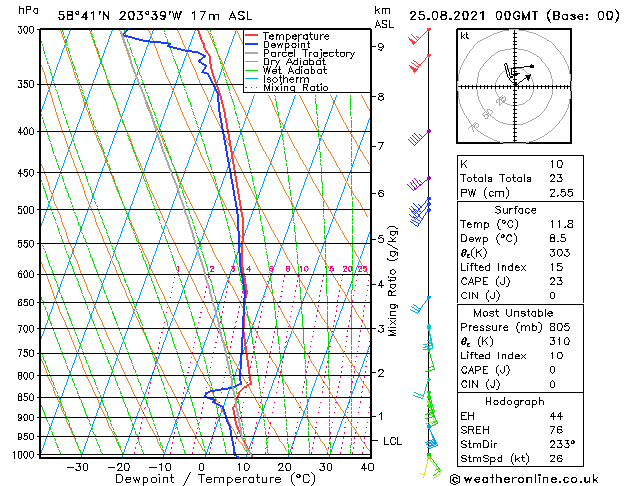Click the 'Temperature' legend entry
This screenshot has height=486, width=629.
(296, 36)
